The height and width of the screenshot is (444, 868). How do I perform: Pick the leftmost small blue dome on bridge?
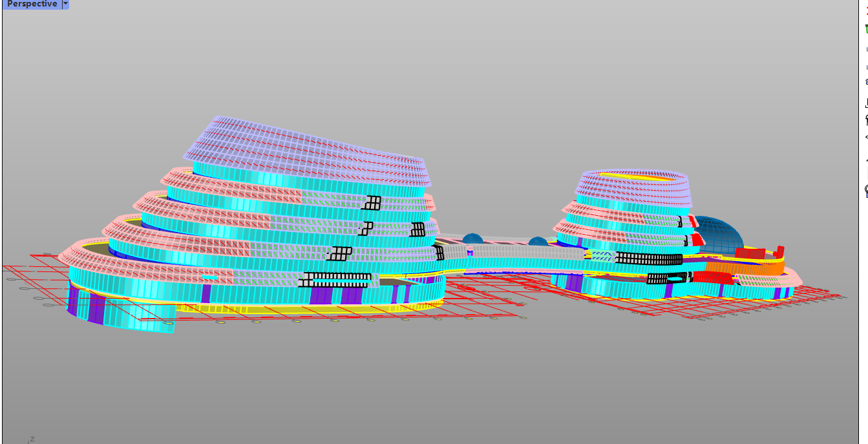(472, 238)
